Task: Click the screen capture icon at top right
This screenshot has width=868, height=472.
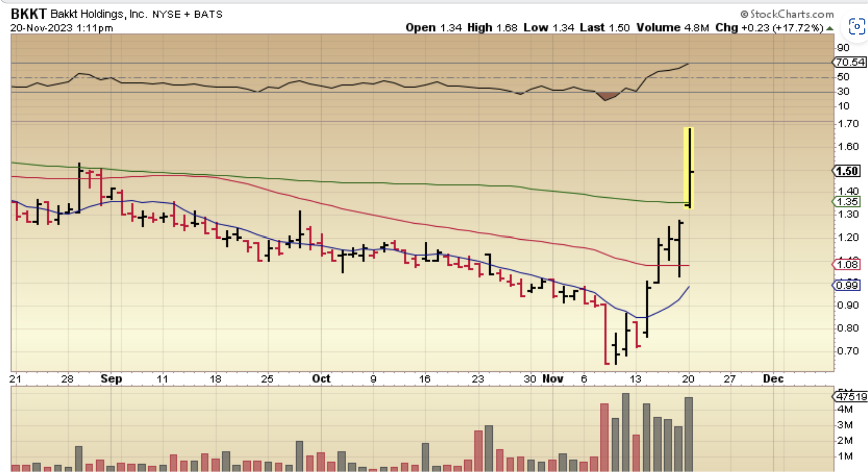Action: (856, 27)
